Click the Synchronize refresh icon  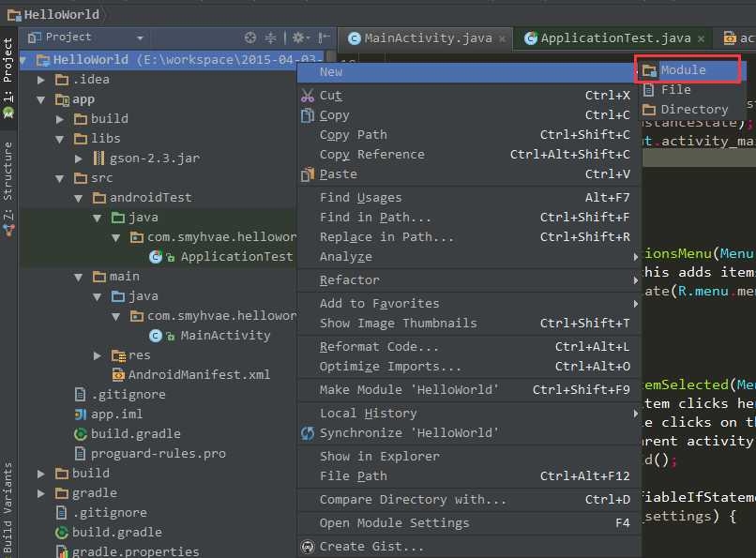(x=308, y=433)
